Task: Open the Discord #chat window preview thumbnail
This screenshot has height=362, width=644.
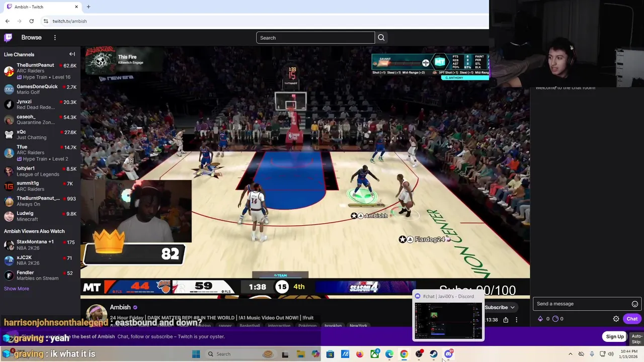Action: point(448,321)
